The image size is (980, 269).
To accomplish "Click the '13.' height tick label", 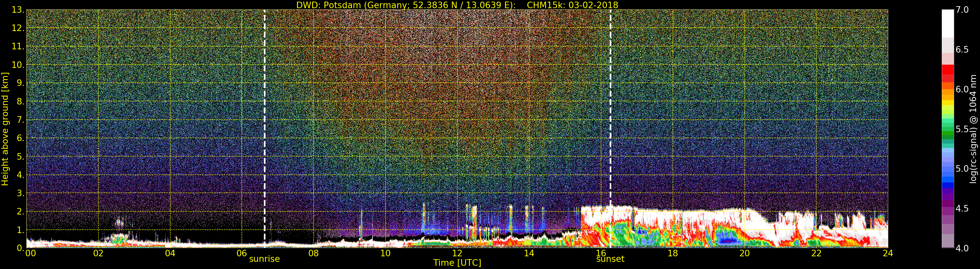I will click(18, 10).
